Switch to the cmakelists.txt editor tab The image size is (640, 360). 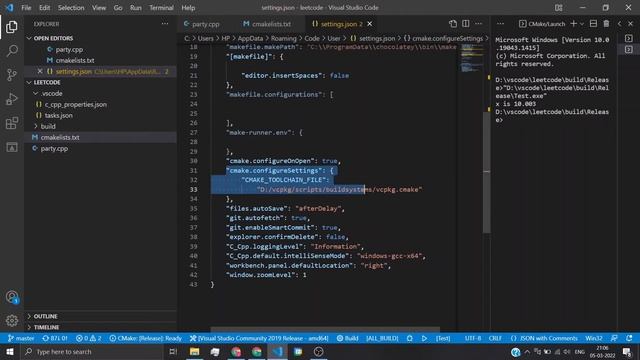pos(267,24)
